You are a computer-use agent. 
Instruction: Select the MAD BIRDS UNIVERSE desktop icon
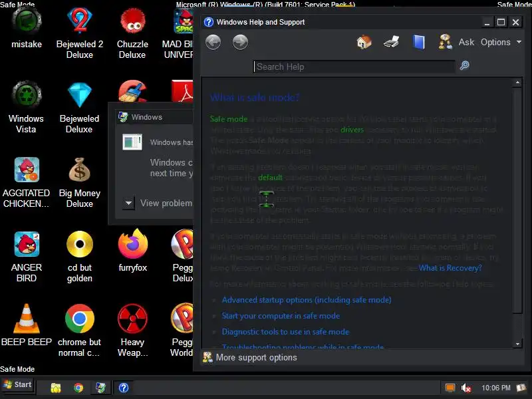[x=178, y=34]
